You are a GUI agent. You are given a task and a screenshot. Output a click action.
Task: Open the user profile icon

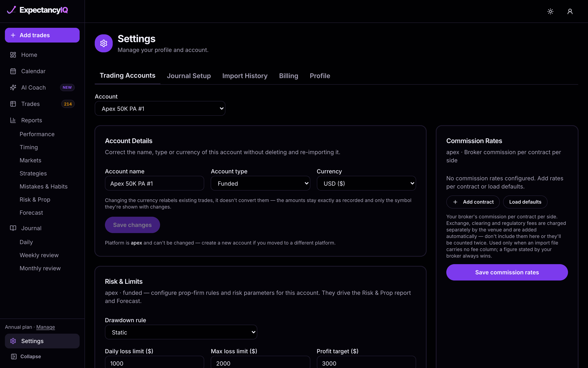(570, 11)
